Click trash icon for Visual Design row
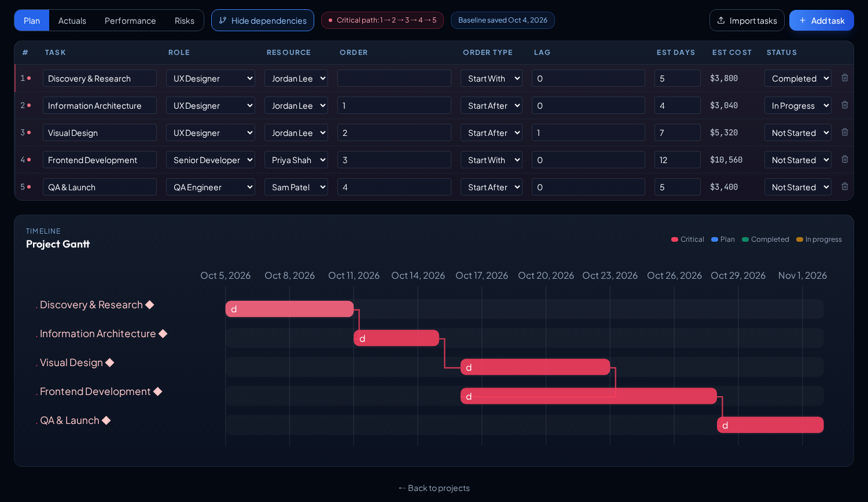 845,132
